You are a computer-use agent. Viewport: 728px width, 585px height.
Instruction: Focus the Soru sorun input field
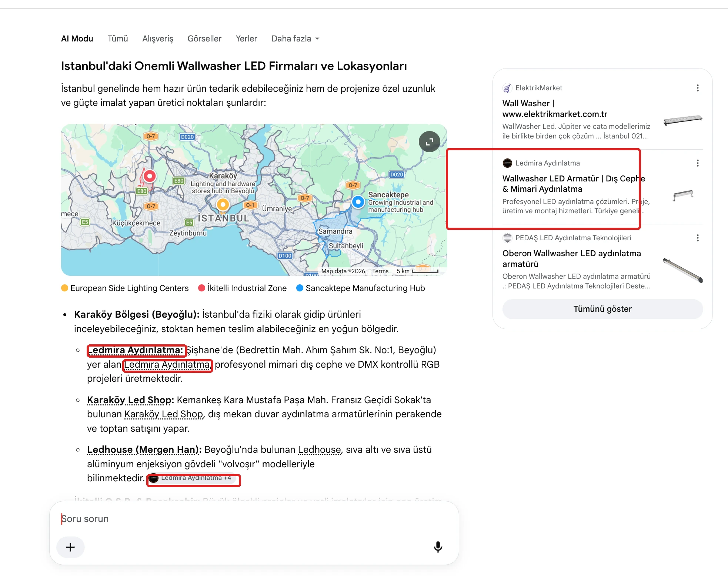coord(254,519)
